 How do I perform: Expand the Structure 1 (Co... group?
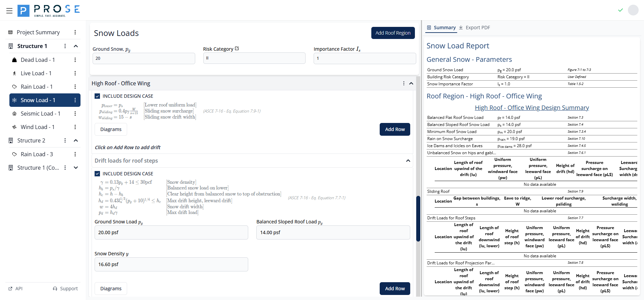(x=76, y=168)
